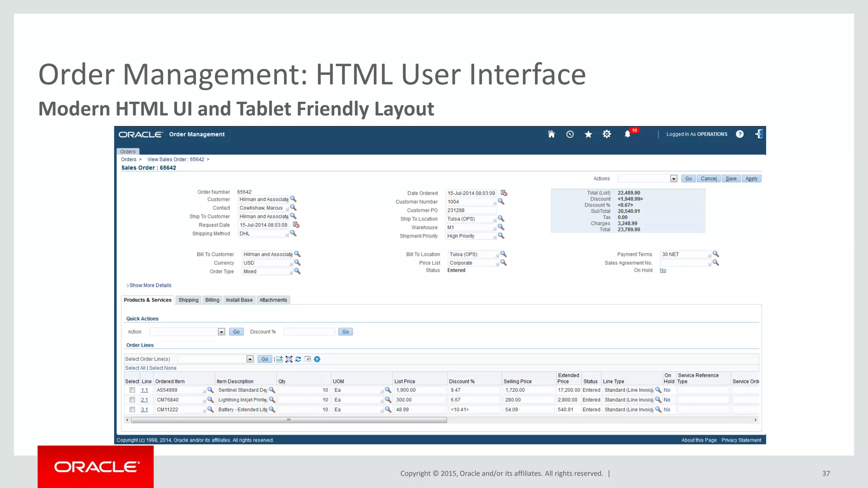Viewport: 868px width, 488px height.
Task: Open On Hold No link in header
Action: pos(663,270)
